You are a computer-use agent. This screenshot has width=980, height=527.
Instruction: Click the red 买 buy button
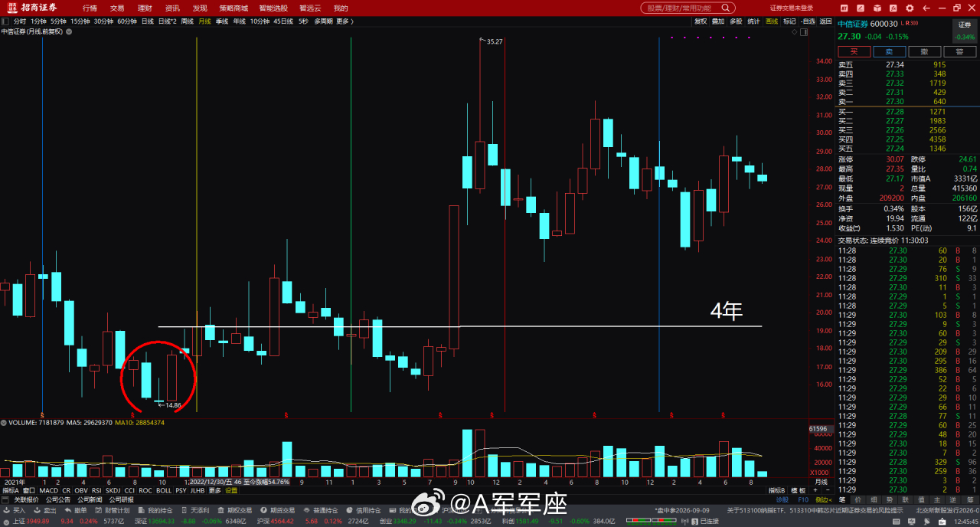pos(853,51)
